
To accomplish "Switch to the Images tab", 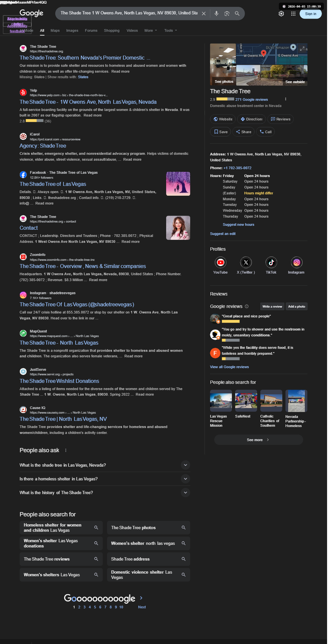I will coord(72,30).
